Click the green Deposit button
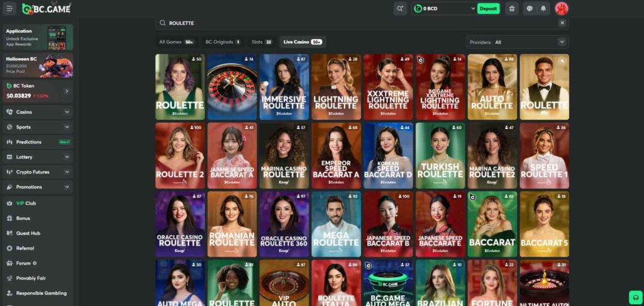The height and width of the screenshot is (306, 644). [x=488, y=8]
